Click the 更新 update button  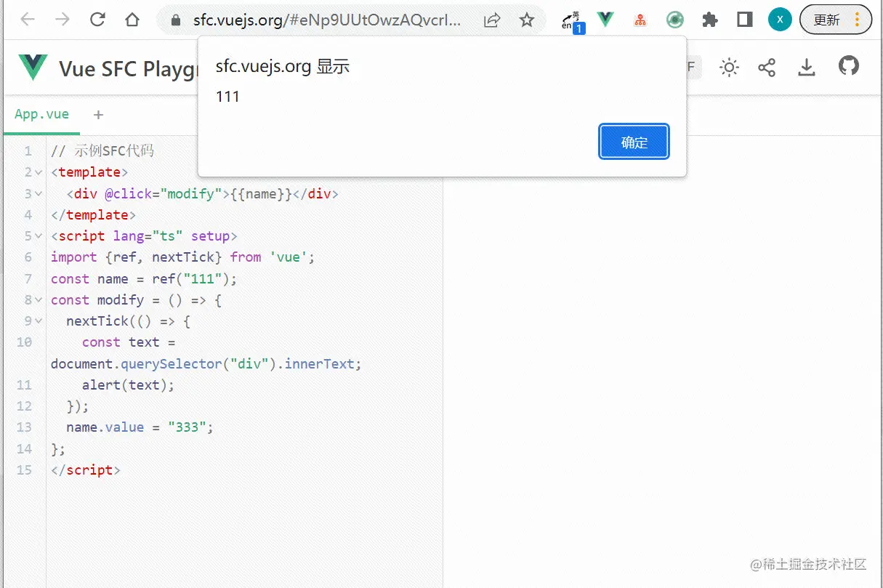click(x=836, y=20)
